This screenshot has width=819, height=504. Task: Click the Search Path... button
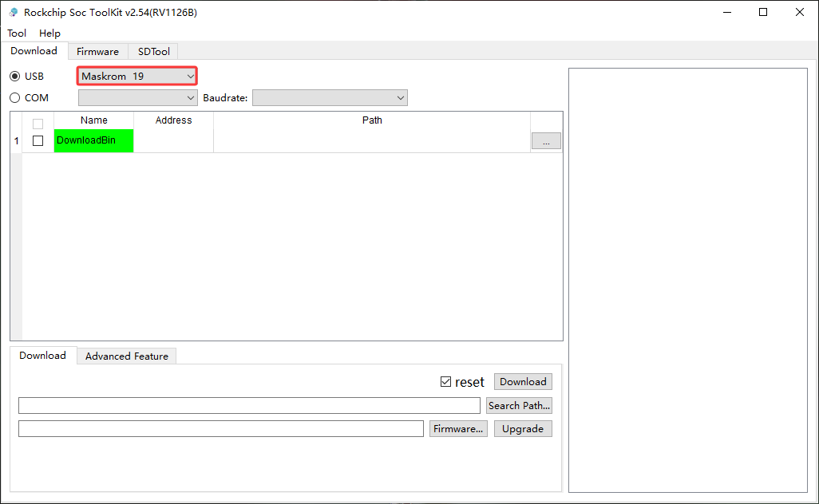tap(519, 405)
